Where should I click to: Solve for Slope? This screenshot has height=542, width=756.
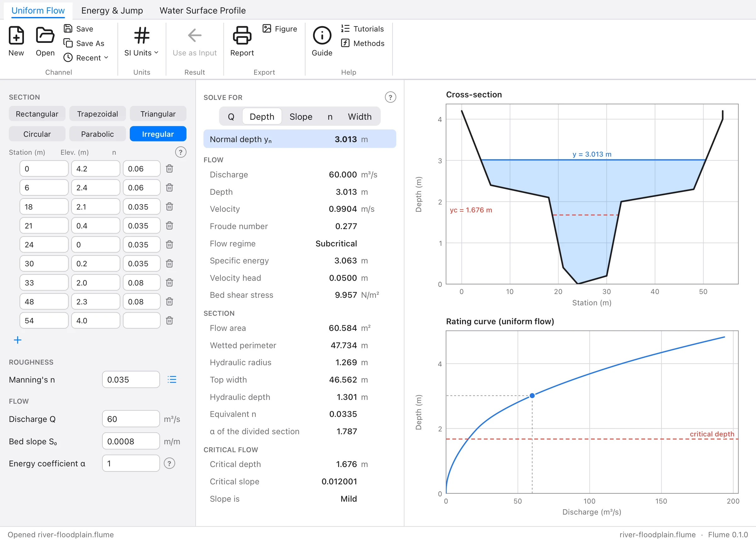[x=301, y=116]
